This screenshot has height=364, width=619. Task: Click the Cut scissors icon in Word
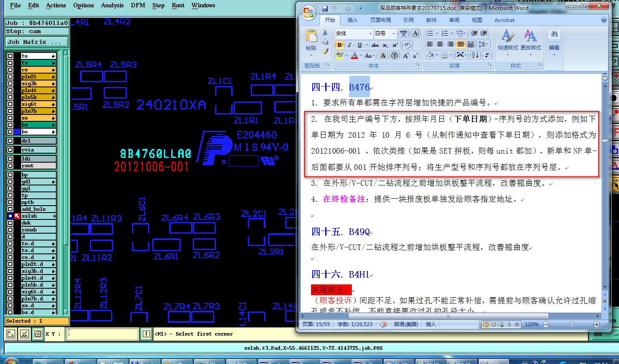[x=325, y=33]
